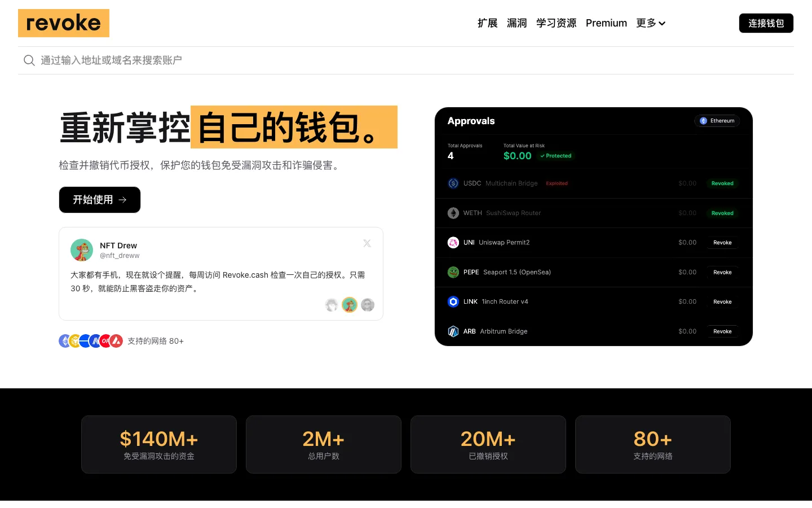The width and height of the screenshot is (812, 508).
Task: Click the $0.00 Total Value at Risk
Action: (517, 156)
